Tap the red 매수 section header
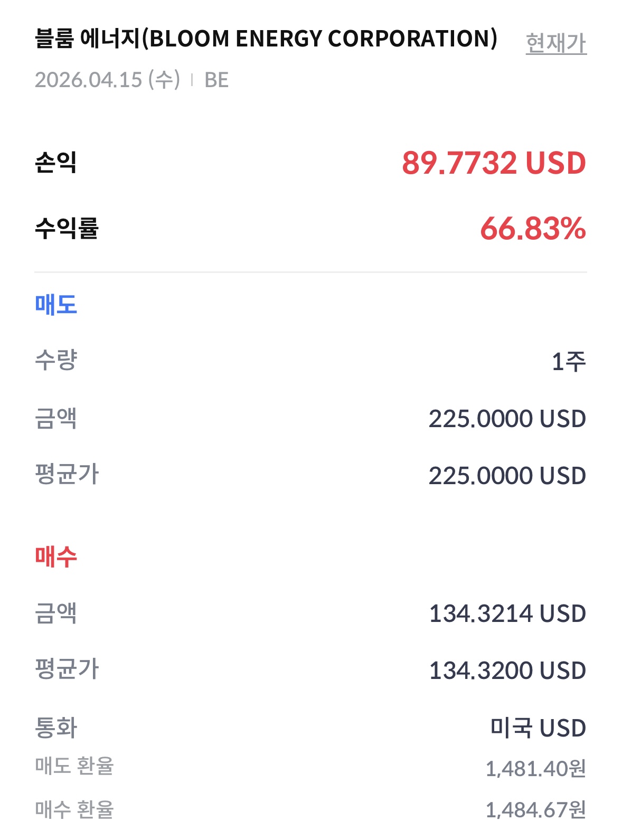This screenshot has height=840, width=622. pyautogui.click(x=56, y=556)
